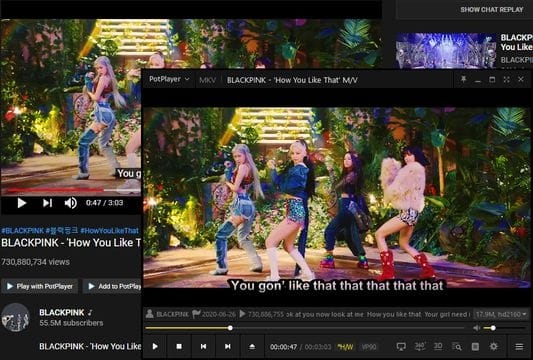
Task: Click the PotPlayer seek bar handle
Action: click(x=230, y=328)
